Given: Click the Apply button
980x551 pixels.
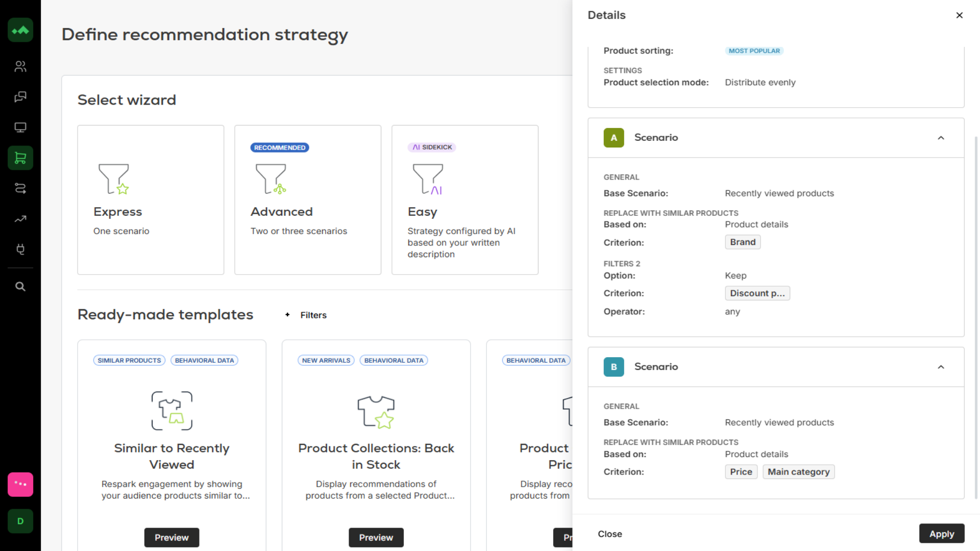Looking at the screenshot, I should (941, 534).
